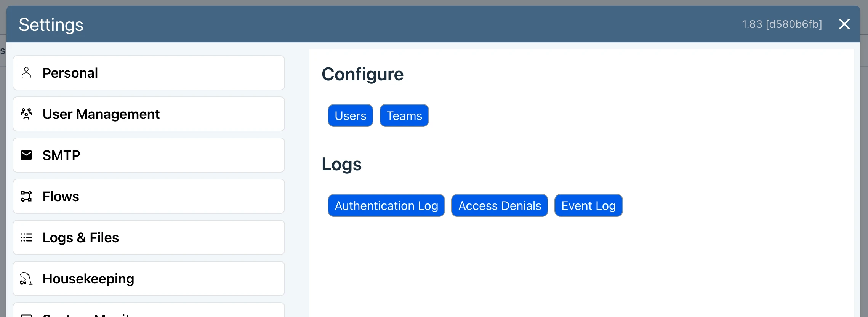View the Authentication Log
The width and height of the screenshot is (868, 317).
pos(386,205)
